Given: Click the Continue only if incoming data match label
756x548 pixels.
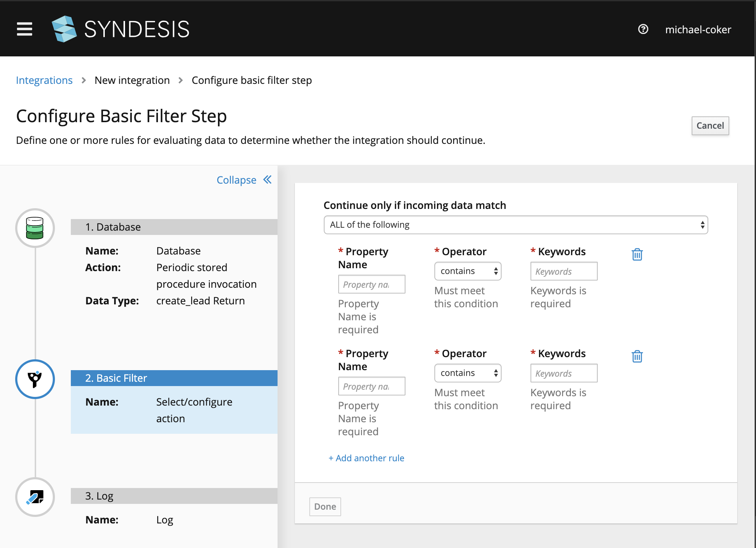Looking at the screenshot, I should (x=414, y=205).
